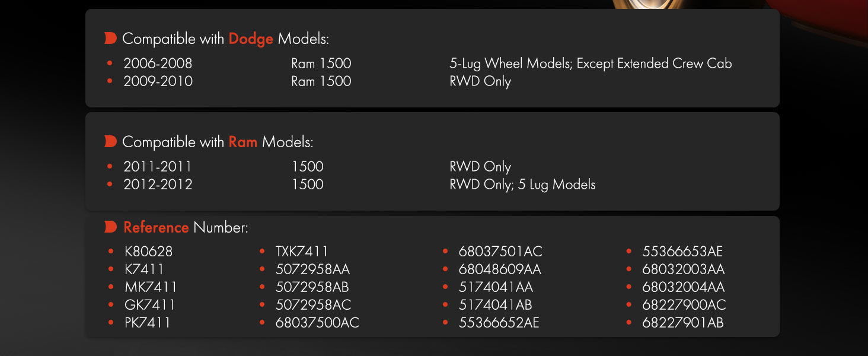The image size is (868, 356).
Task: Click the red D icon beside Dodge heading
Action: click(110, 39)
